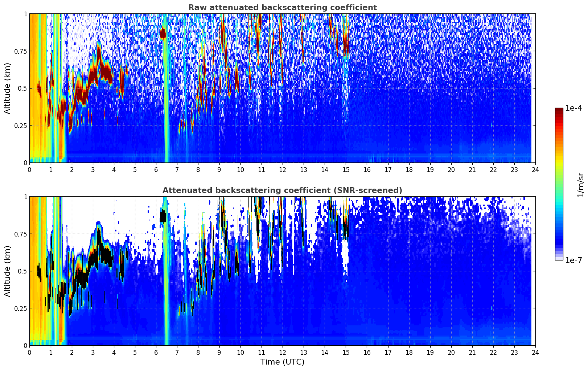Click hour tick 15 under the top plot
588x370 pixels.
346,169
